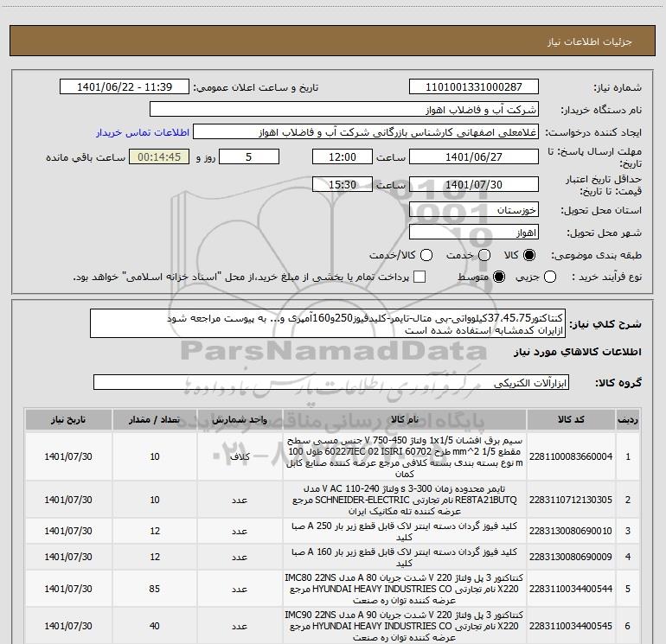Screen dimensions: 666x644
Task: Click the response deadline date 1401/06/27
Action: point(474,156)
